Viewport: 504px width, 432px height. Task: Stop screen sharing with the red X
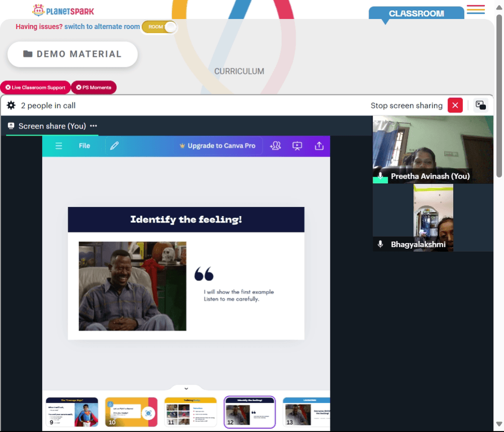pos(455,105)
